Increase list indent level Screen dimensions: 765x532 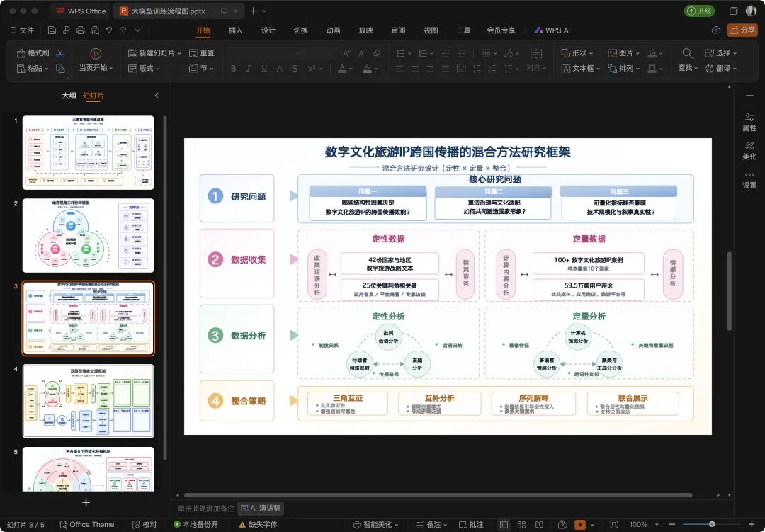(x=460, y=53)
